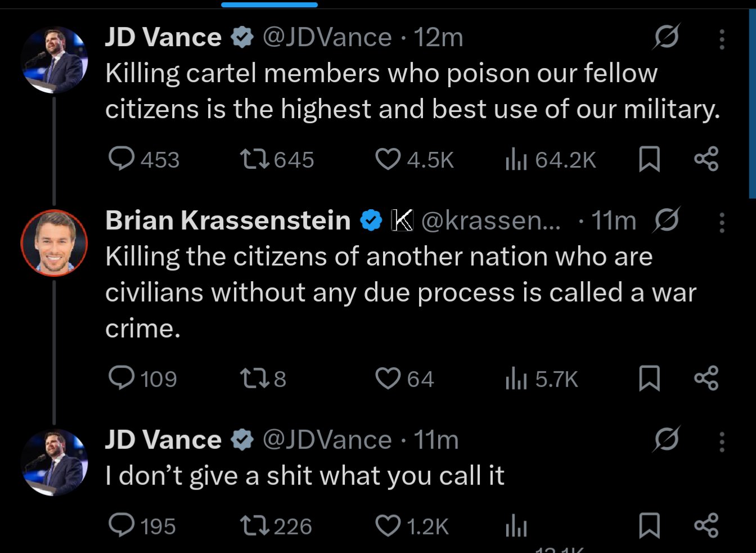Share JD Vance's first tweet
Image resolution: width=756 pixels, height=553 pixels.
tap(706, 159)
